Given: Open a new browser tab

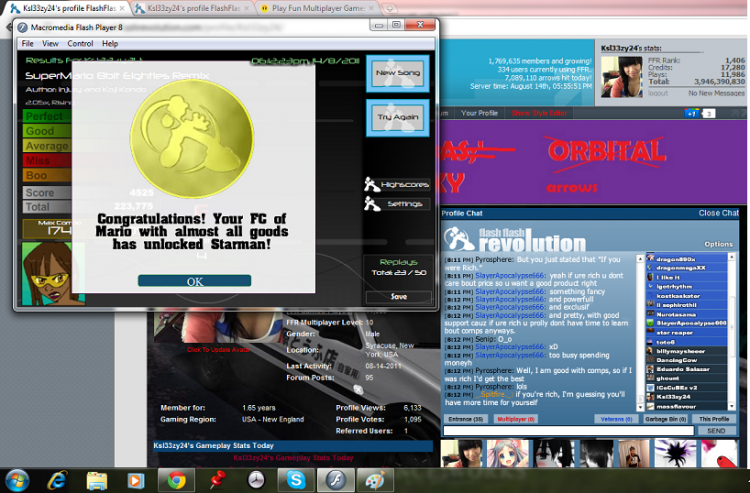Looking at the screenshot, I should 390,8.
